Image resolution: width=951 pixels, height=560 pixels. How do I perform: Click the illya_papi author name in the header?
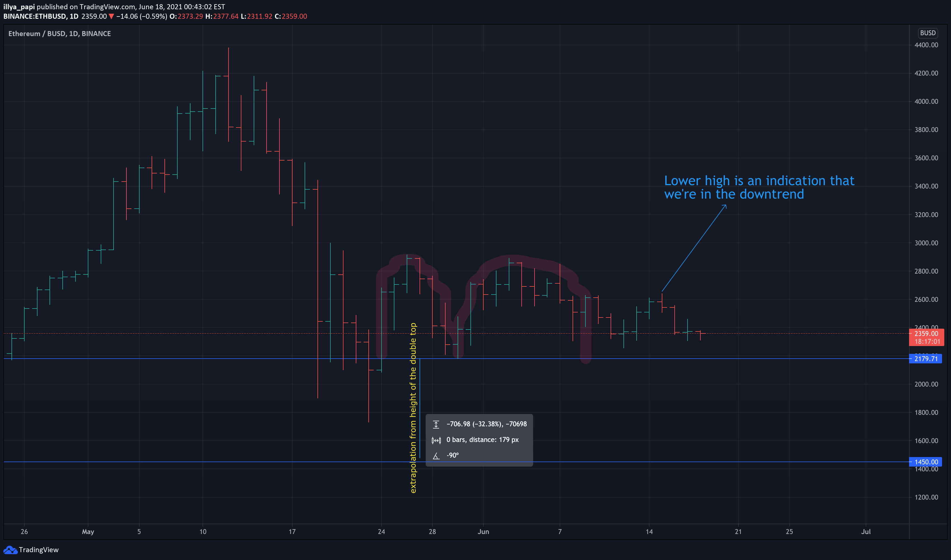(19, 7)
